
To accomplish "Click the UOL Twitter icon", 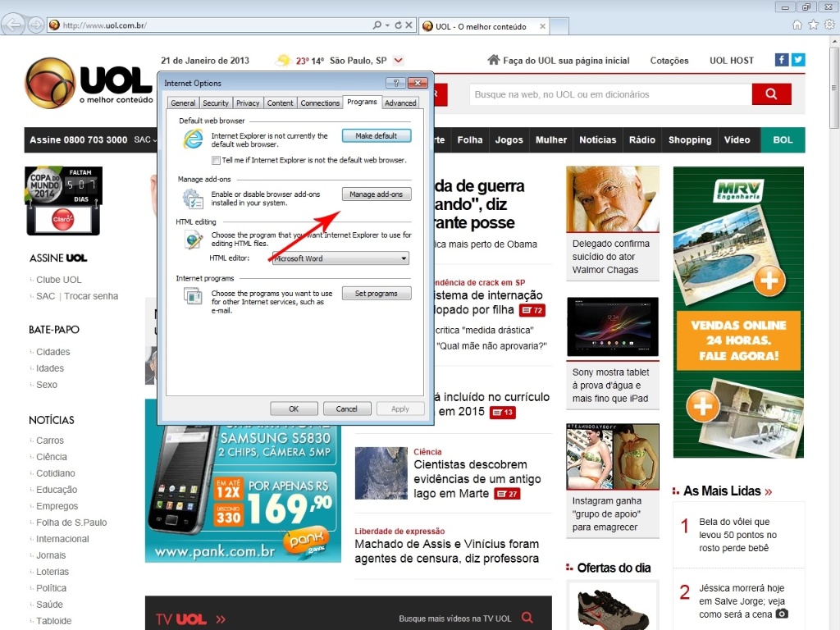I will coord(797,60).
